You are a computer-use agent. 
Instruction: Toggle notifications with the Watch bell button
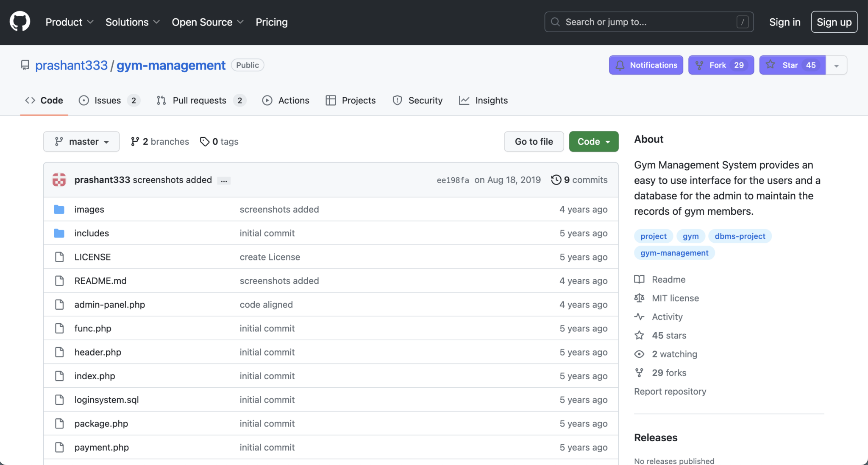(645, 65)
